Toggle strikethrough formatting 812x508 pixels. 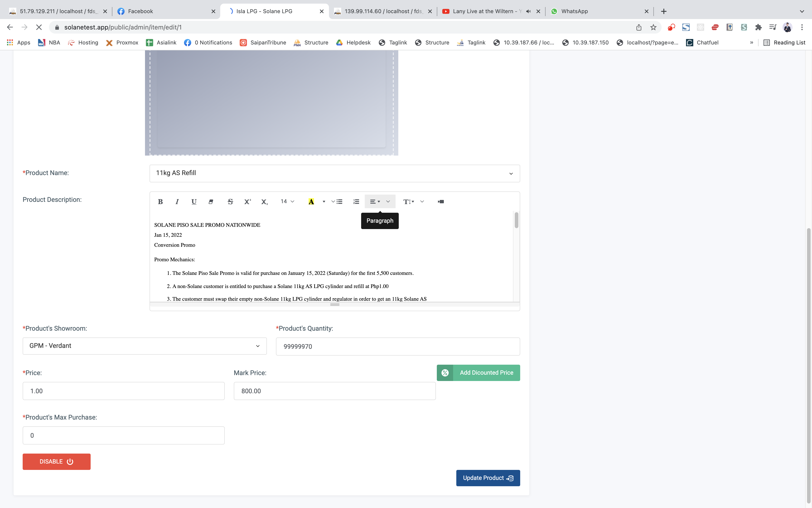pos(230,202)
